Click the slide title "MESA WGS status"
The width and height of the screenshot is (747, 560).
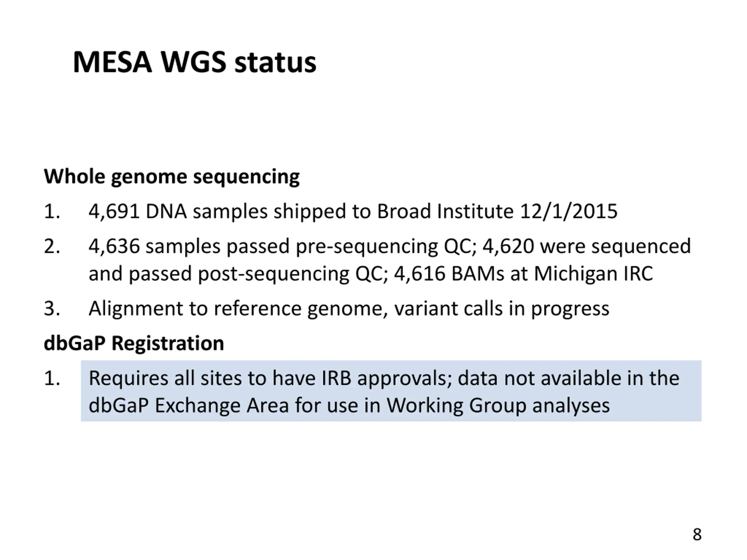pyautogui.click(x=194, y=62)
